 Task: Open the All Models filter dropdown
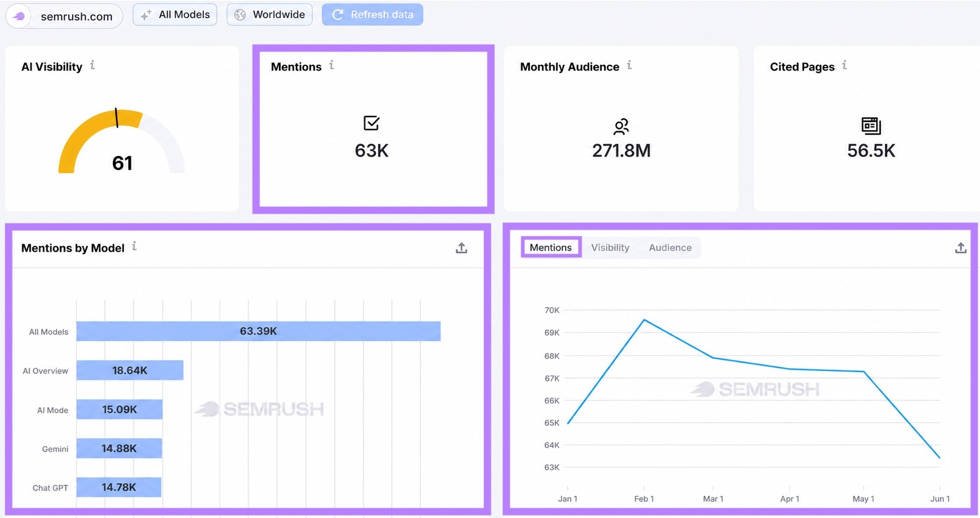pyautogui.click(x=175, y=14)
